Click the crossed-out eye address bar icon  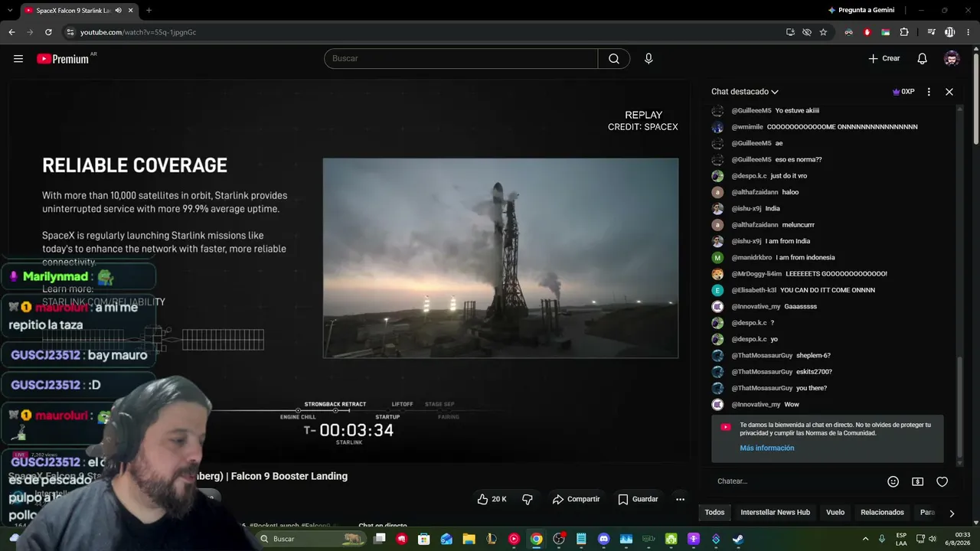[x=807, y=32]
